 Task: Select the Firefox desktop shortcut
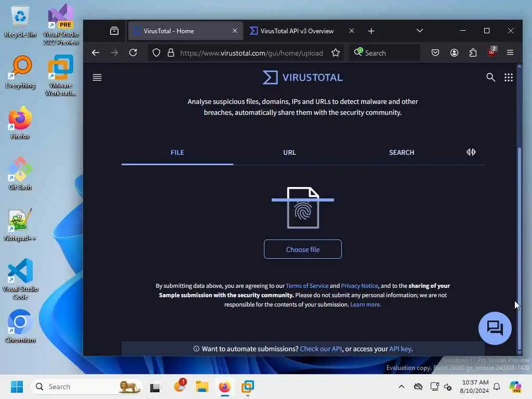(20, 123)
